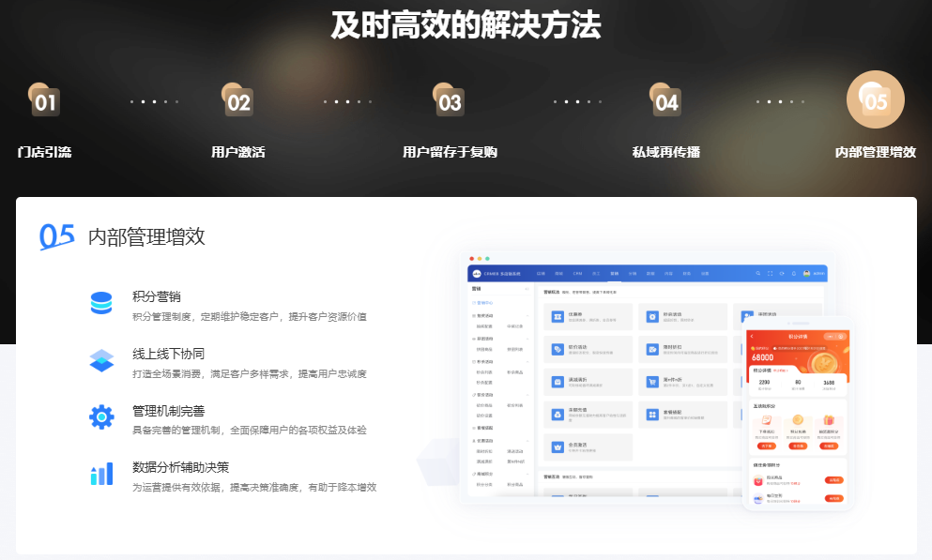Click the search icon in dashboard header
Screen dimensions: 932x560
pos(758,274)
